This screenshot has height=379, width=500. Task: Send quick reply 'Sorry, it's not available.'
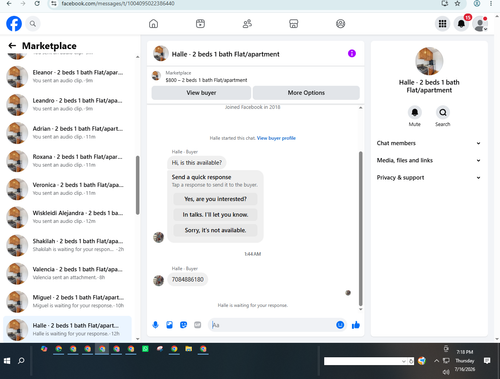(x=215, y=230)
